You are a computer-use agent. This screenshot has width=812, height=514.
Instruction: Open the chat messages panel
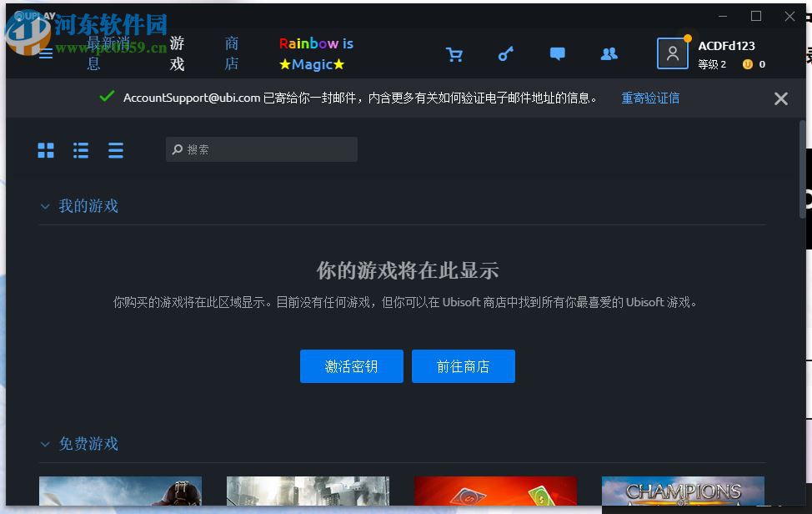[557, 53]
